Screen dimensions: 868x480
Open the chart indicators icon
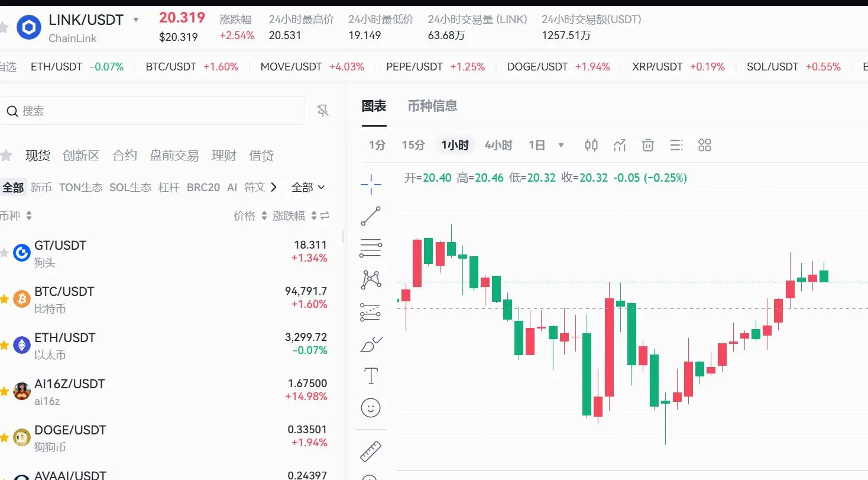point(619,145)
